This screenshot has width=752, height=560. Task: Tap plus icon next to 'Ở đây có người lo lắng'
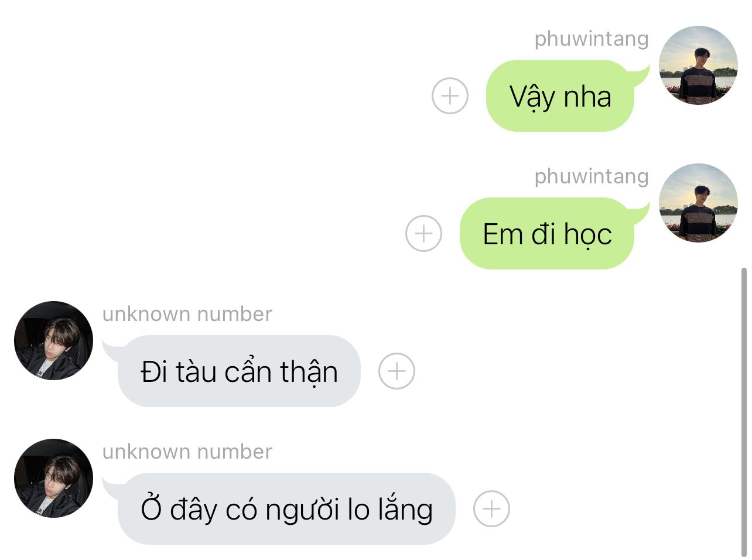(x=491, y=508)
